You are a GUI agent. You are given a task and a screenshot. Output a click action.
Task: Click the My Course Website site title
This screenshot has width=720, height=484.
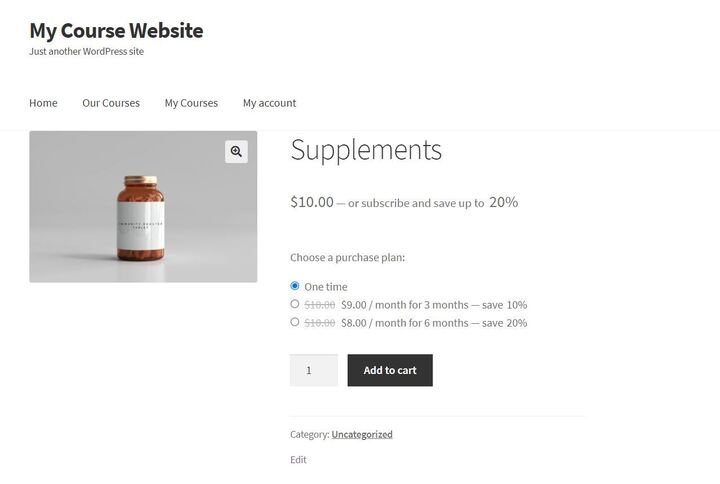pos(116,31)
